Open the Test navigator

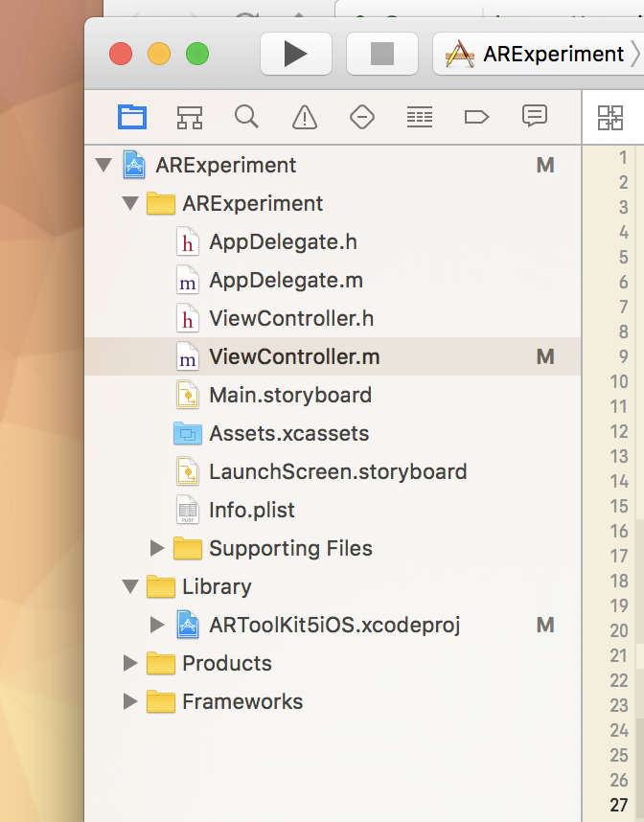[x=362, y=118]
